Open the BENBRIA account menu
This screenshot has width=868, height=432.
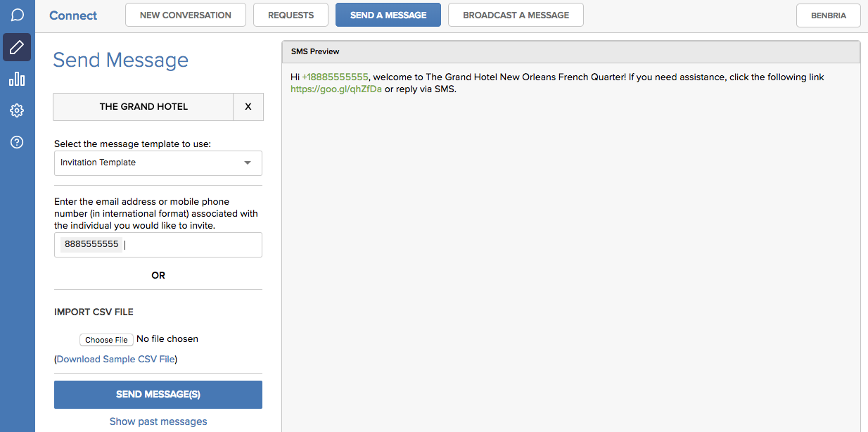829,15
